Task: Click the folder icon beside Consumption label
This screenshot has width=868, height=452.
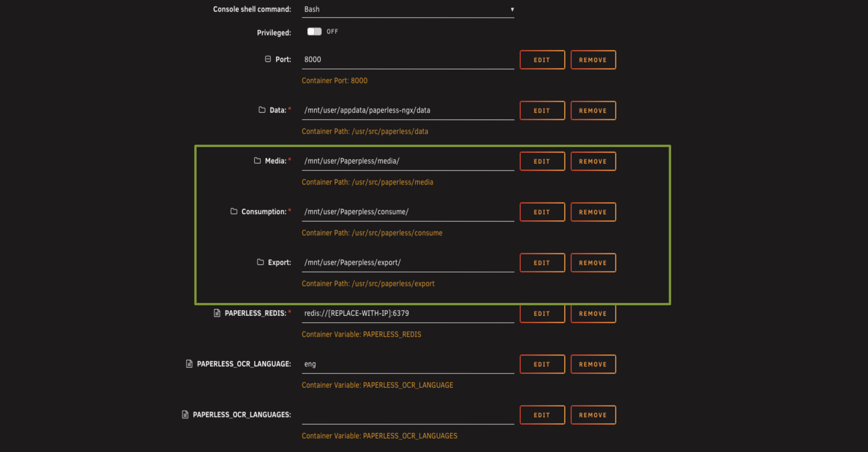Action: (233, 211)
